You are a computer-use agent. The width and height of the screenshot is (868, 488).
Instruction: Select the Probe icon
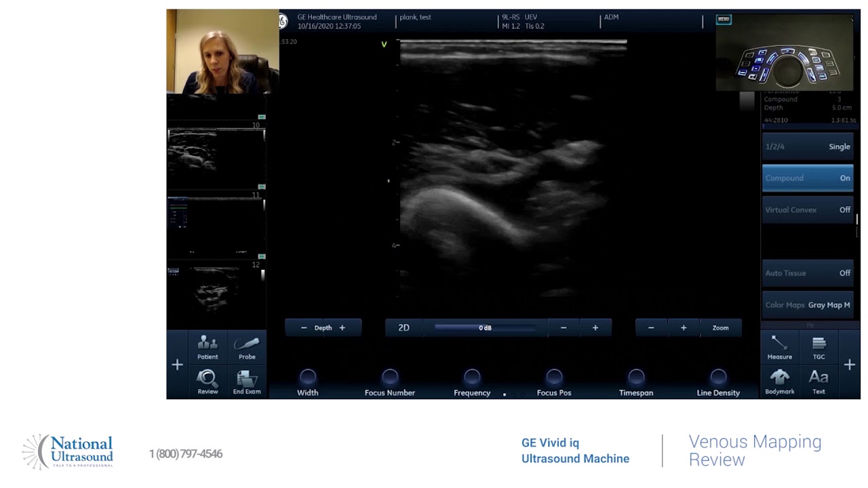(x=247, y=347)
